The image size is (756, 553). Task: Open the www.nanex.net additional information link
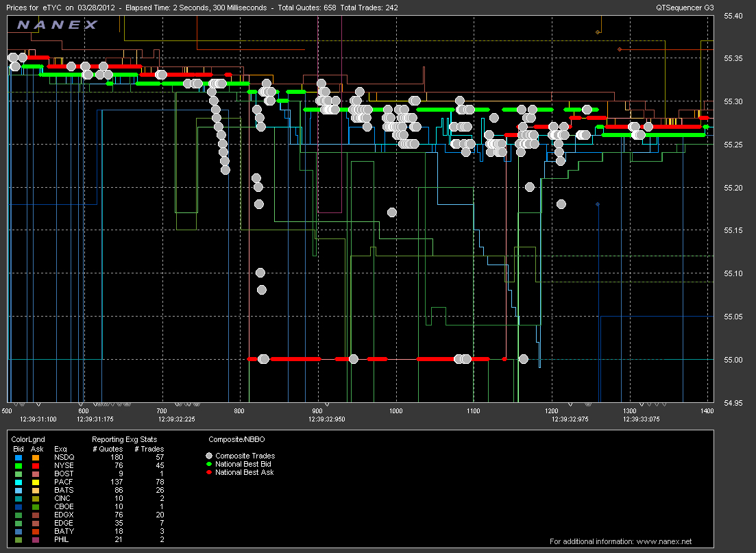pyautogui.click(x=664, y=541)
